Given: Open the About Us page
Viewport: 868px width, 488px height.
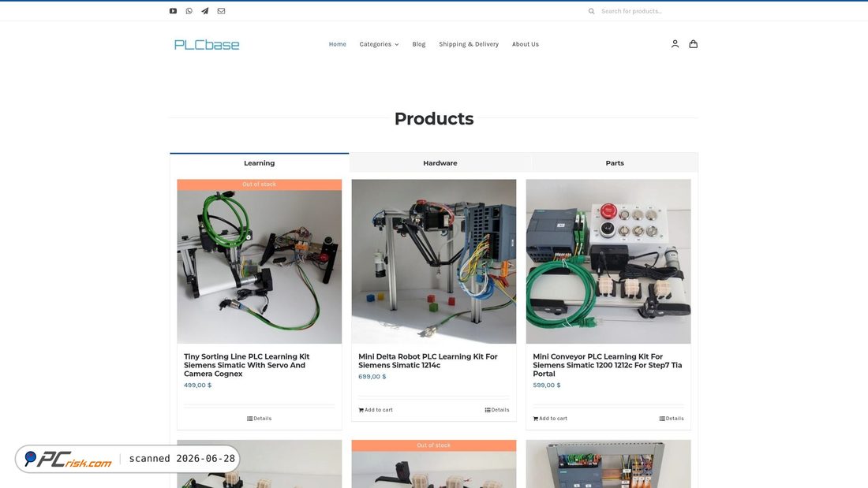Looking at the screenshot, I should coord(525,44).
